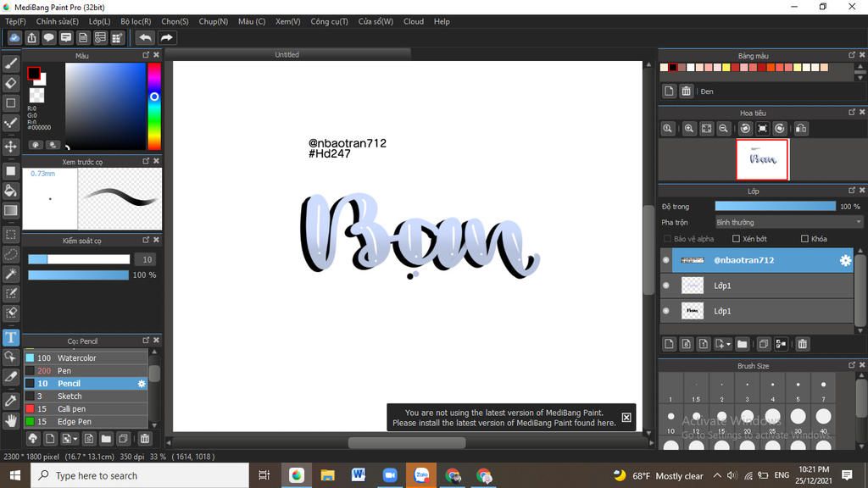This screenshot has height=488, width=868.
Task: Dismiss the MediBang update notification
Action: (626, 418)
